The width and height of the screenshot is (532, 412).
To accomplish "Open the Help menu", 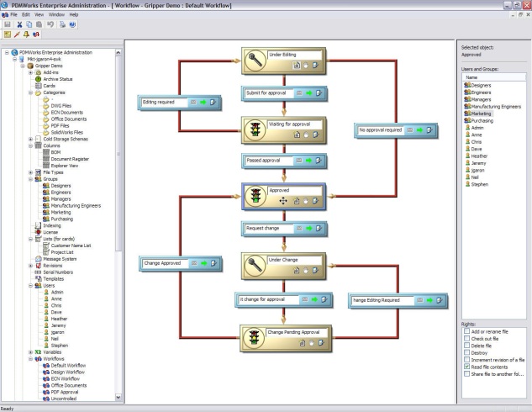I will coord(74,14).
